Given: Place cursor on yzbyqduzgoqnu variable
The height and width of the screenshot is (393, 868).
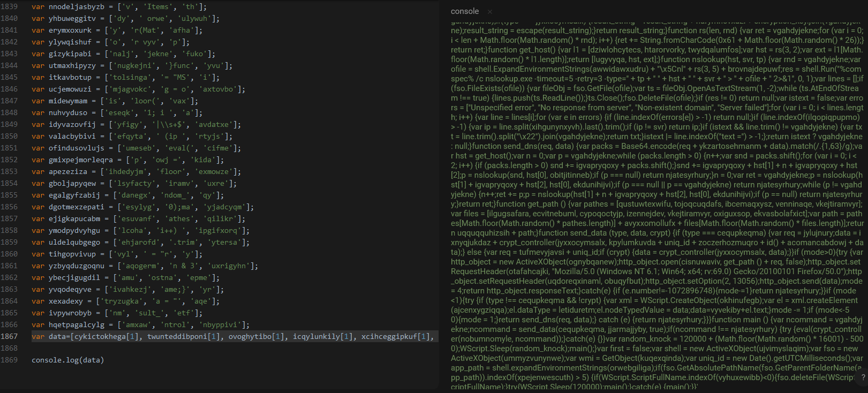Looking at the screenshot, I should pos(77,266).
